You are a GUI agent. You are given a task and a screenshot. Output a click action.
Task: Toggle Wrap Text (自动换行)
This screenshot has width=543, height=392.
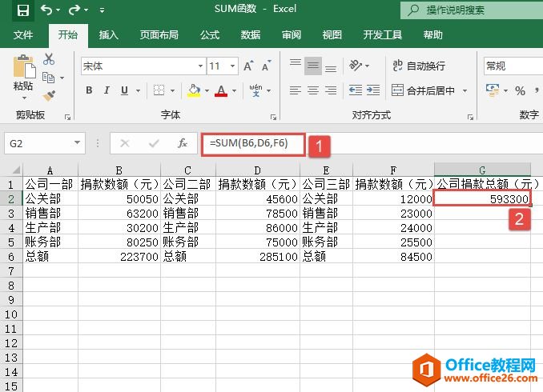[x=419, y=66]
